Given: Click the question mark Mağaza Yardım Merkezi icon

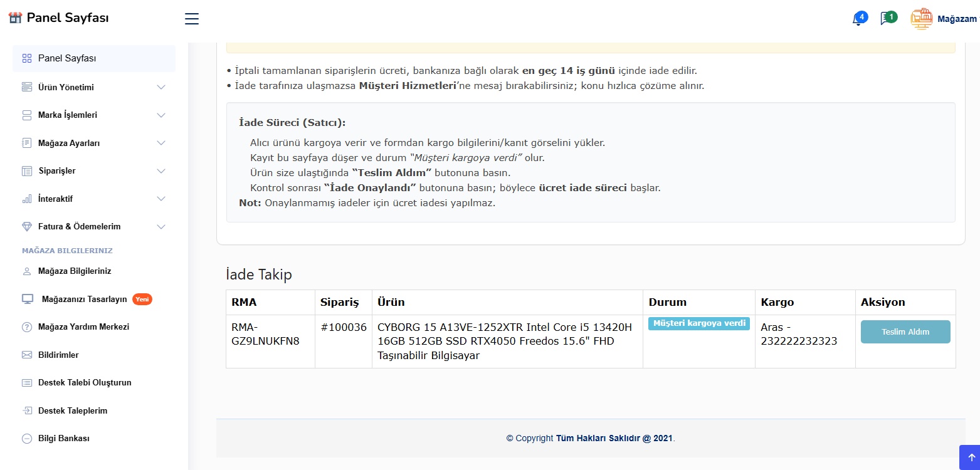Looking at the screenshot, I should click(27, 327).
